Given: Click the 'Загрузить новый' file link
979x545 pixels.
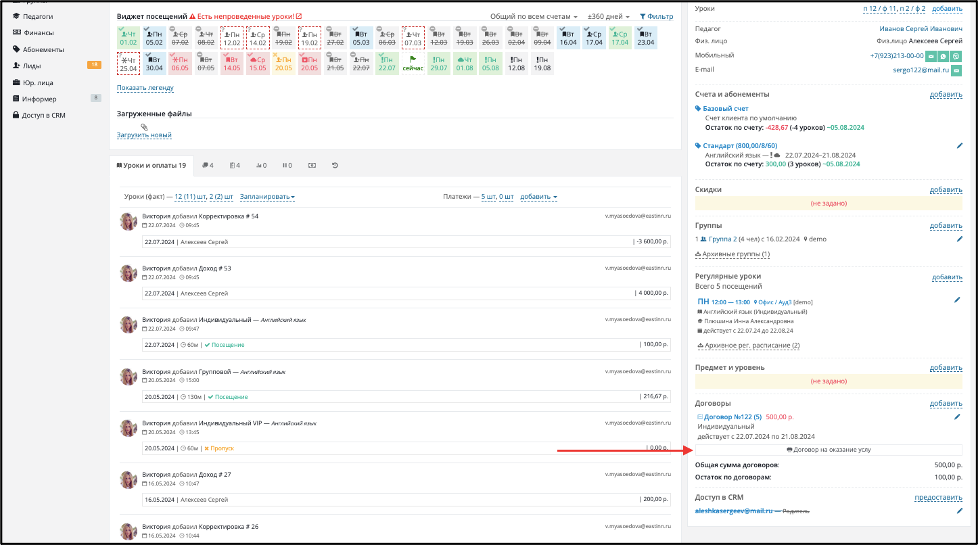Looking at the screenshot, I should tap(144, 135).
